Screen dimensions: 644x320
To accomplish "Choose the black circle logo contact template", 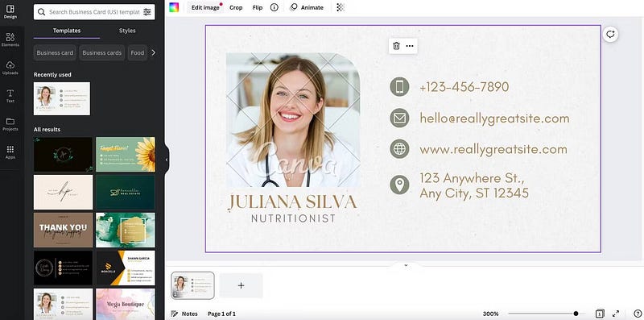I will pyautogui.click(x=64, y=268).
